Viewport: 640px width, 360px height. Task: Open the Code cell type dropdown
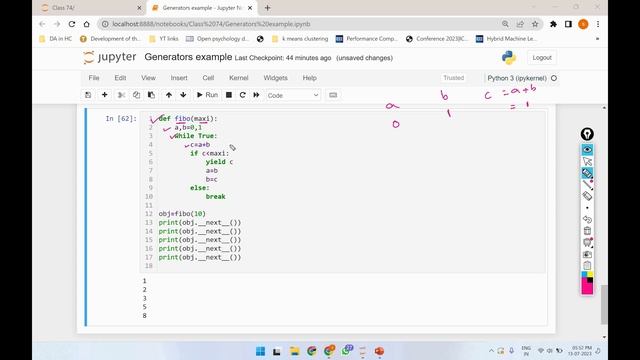point(293,95)
